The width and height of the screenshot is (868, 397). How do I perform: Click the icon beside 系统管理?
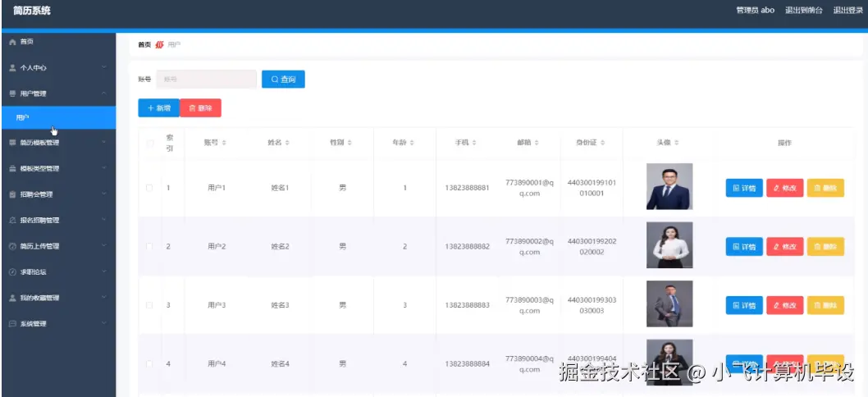pyautogui.click(x=13, y=324)
